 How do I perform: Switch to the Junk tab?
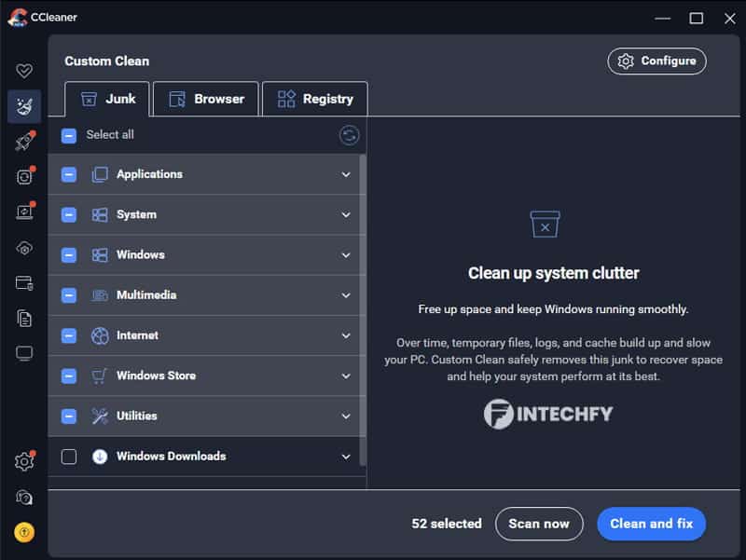(107, 99)
